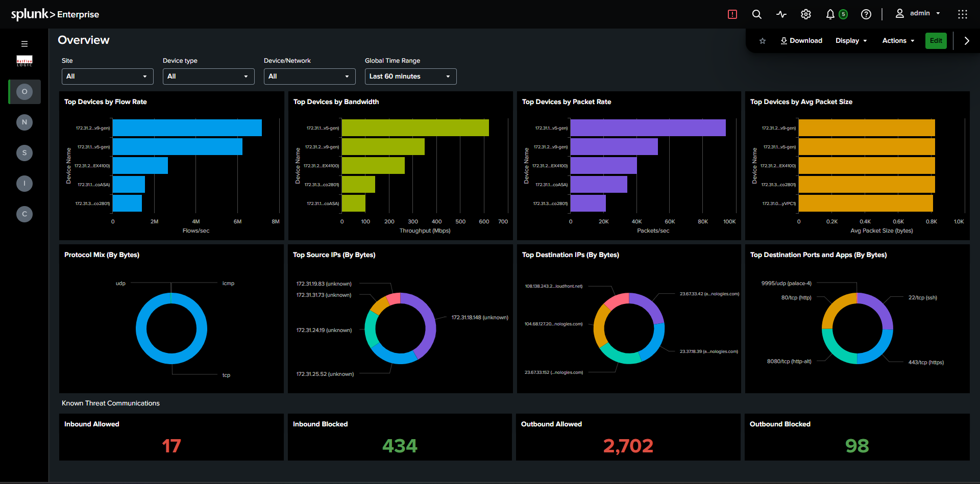Click 172.31.24.19 (unknown) source IP label
Viewport: 980px width, 484px height.
coord(324,330)
